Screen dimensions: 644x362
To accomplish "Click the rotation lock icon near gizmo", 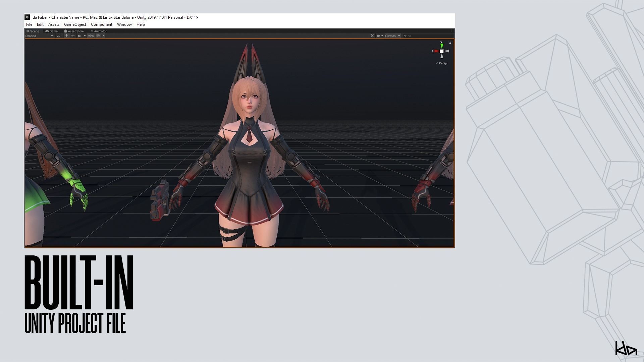I will point(450,43).
